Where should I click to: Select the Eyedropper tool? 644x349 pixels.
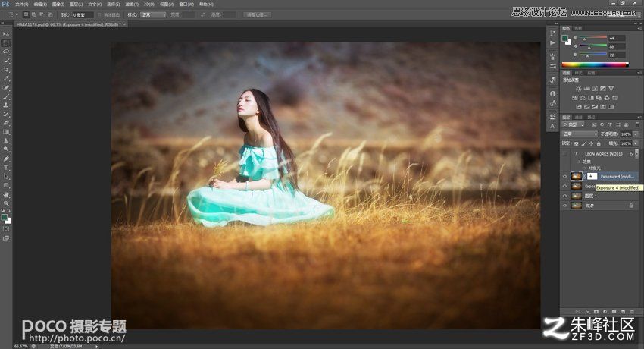pyautogui.click(x=6, y=78)
